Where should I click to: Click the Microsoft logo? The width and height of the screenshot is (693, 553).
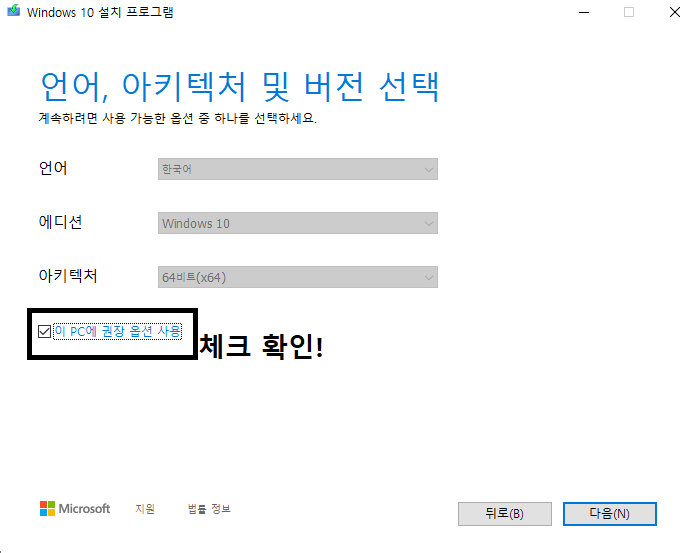click(75, 509)
